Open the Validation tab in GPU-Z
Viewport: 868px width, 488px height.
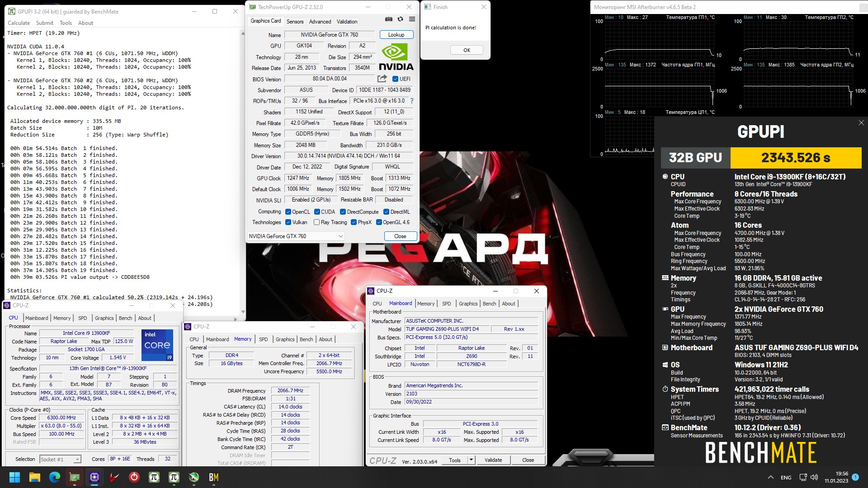point(347,21)
